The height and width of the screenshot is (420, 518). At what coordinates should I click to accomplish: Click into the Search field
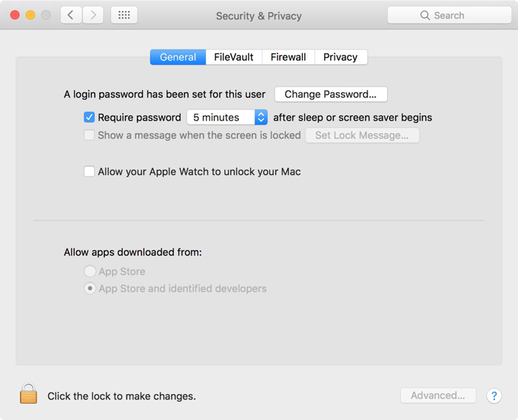449,16
